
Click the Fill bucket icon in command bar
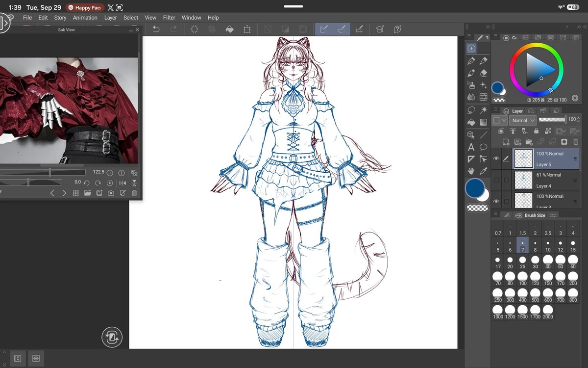coord(229,29)
